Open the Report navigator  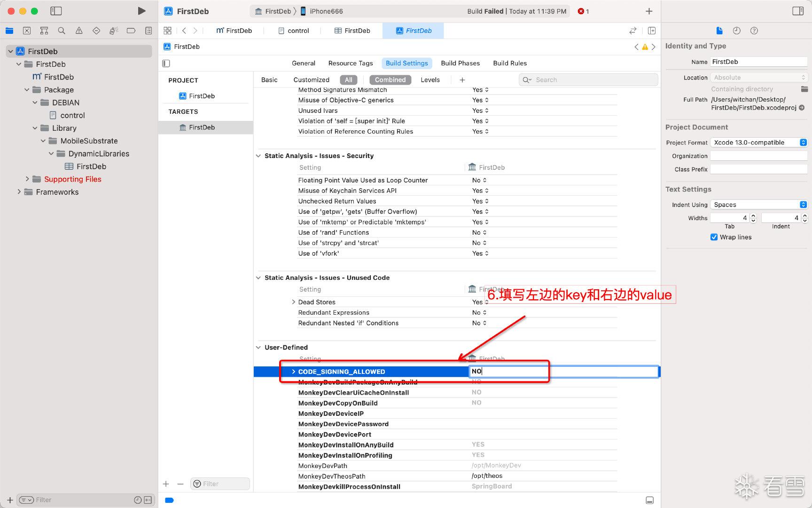148,31
